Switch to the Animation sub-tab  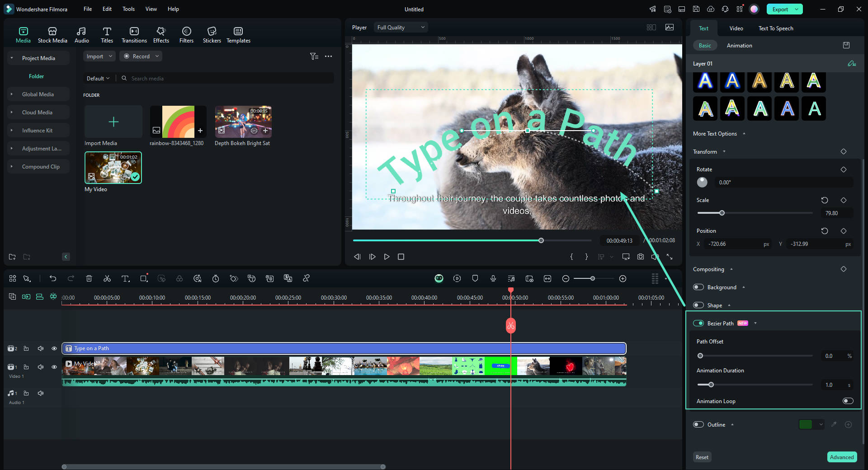tap(739, 45)
